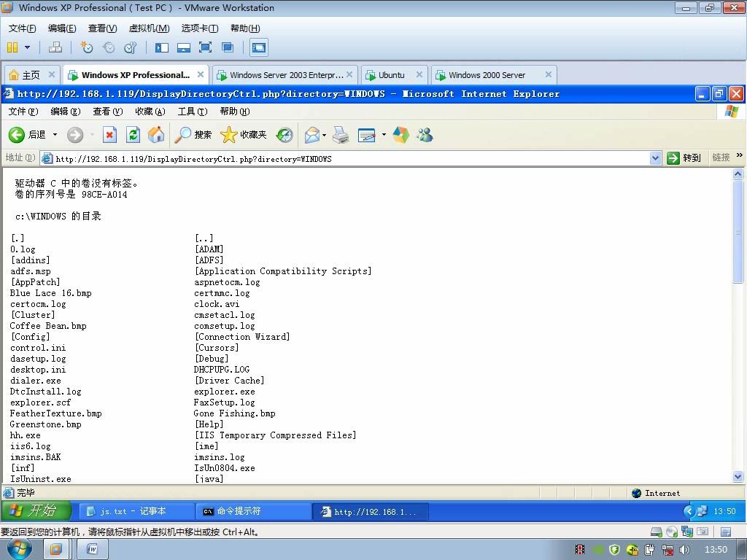Click VMware console view icon
Image resolution: width=747 pixels, height=560 pixels.
pyautogui.click(x=259, y=47)
